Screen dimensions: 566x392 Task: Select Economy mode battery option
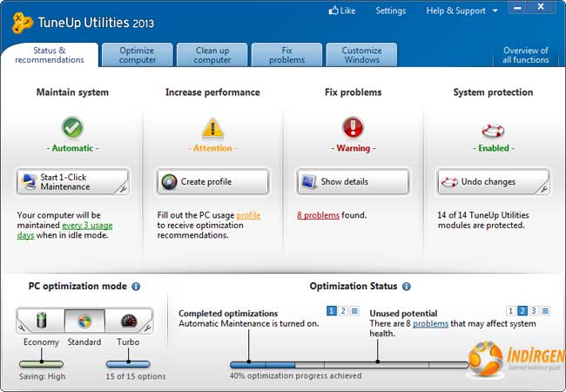(42, 321)
